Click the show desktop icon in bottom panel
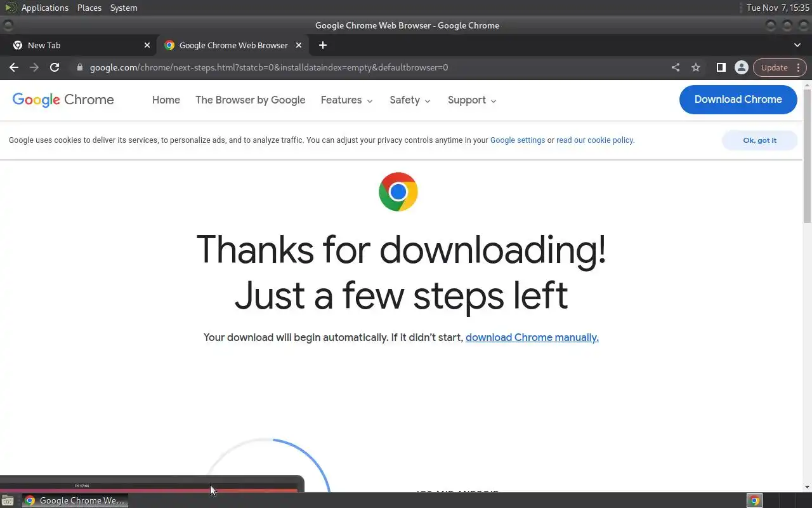The image size is (812, 508). (8, 500)
